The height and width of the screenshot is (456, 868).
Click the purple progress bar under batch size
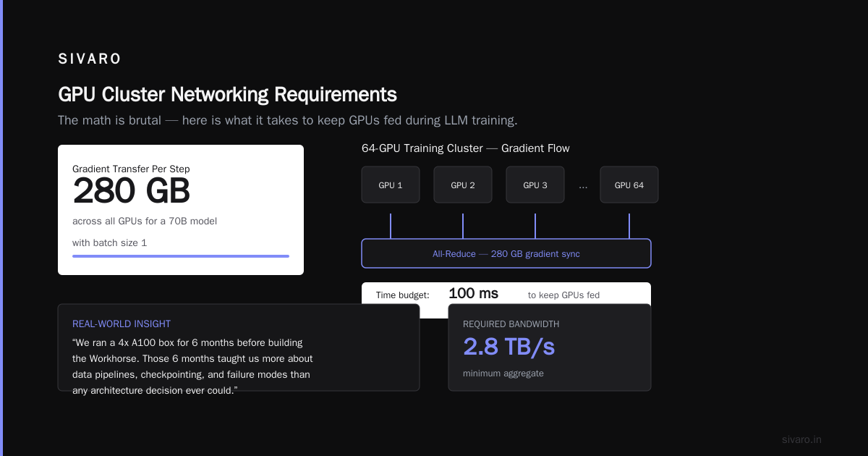coord(181,256)
